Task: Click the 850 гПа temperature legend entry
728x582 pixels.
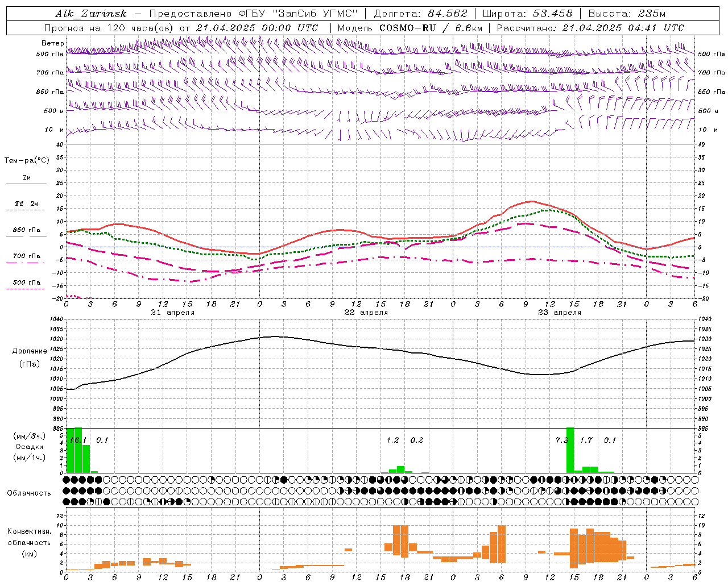Action: coord(27,230)
